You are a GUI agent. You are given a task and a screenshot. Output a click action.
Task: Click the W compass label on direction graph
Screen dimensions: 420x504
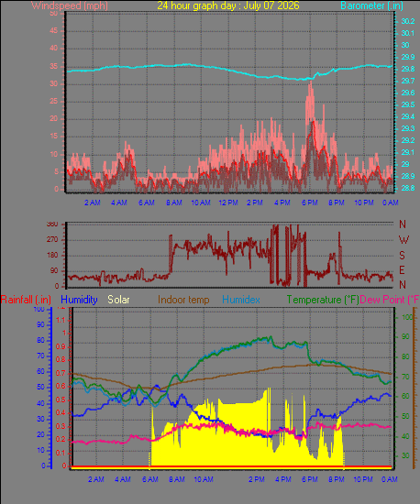point(403,239)
